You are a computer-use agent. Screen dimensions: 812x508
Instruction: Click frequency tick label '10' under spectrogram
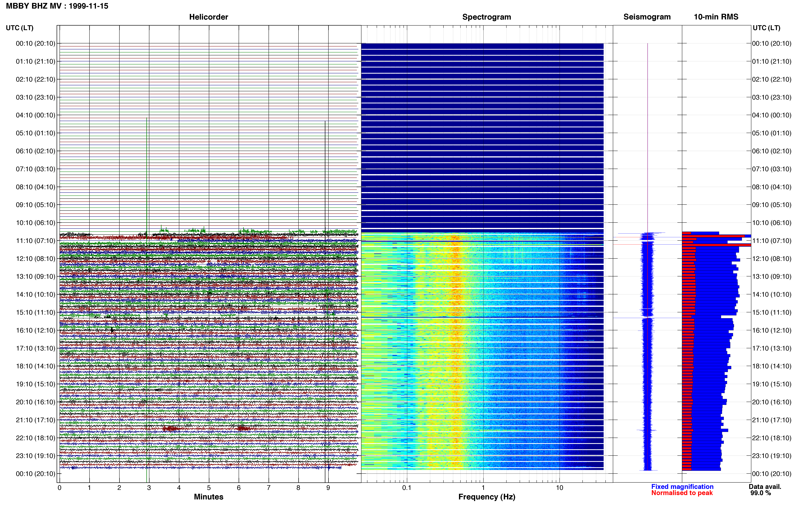click(x=559, y=488)
